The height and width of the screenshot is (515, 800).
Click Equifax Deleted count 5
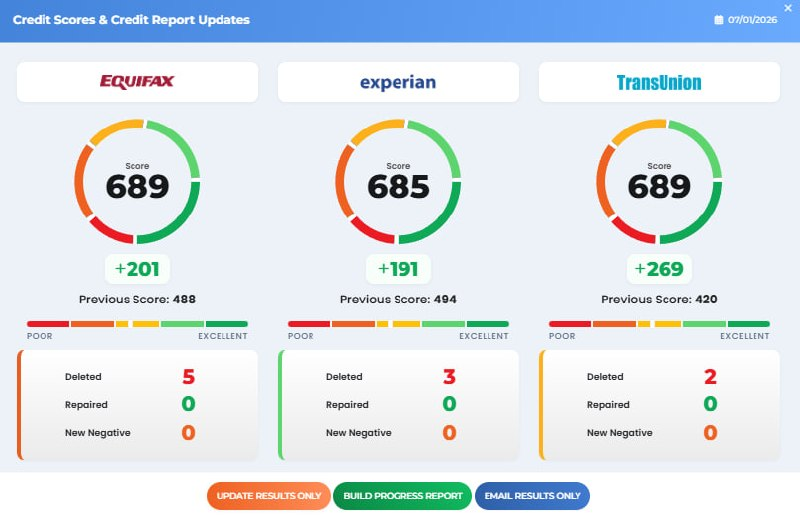click(188, 377)
